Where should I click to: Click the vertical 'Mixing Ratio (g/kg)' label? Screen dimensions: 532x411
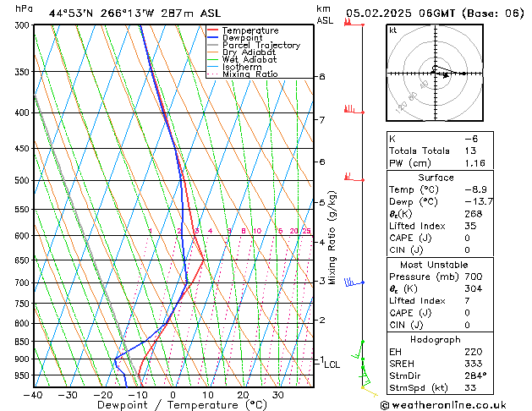(x=332, y=238)
